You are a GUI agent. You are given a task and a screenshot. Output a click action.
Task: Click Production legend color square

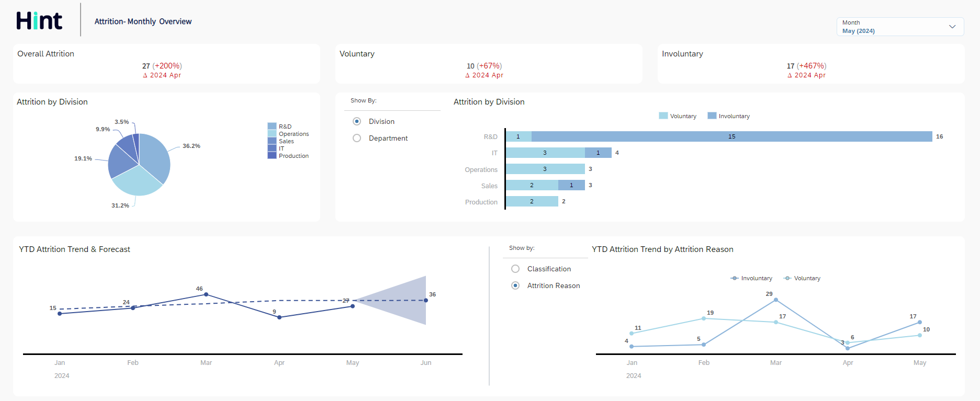272,156
